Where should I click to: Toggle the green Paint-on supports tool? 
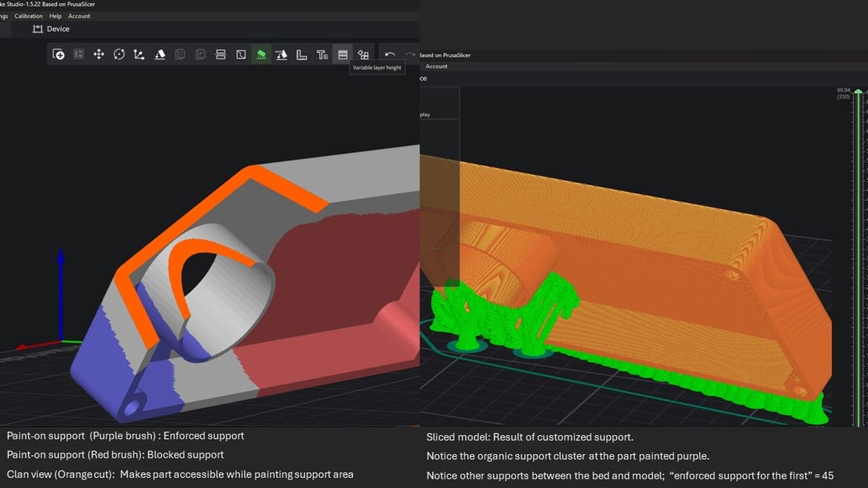261,54
